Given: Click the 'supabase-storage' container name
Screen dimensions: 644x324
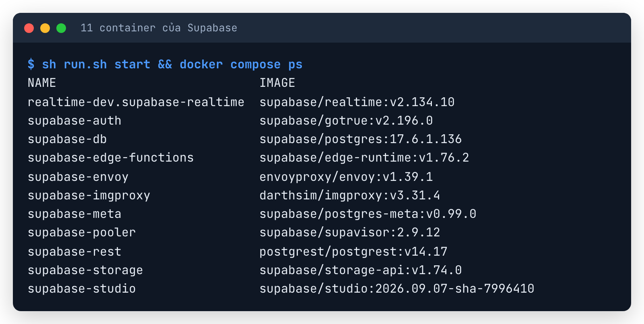Looking at the screenshot, I should tap(85, 270).
